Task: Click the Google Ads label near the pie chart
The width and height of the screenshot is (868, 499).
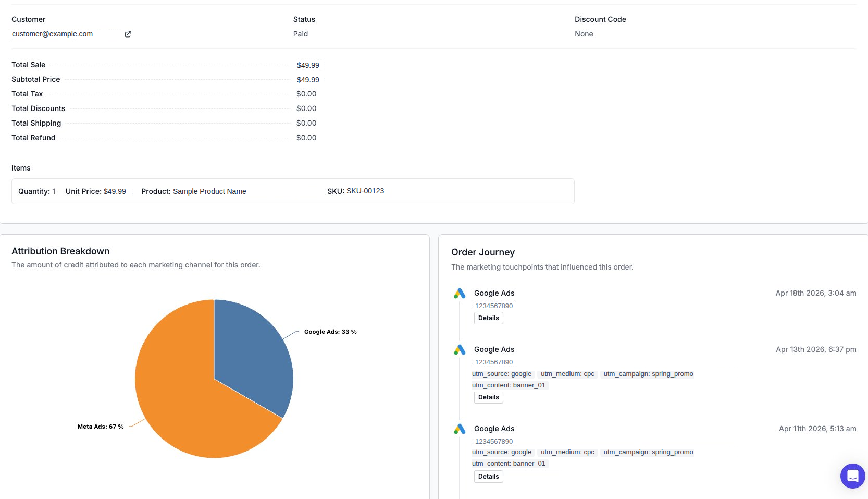Action: click(330, 331)
